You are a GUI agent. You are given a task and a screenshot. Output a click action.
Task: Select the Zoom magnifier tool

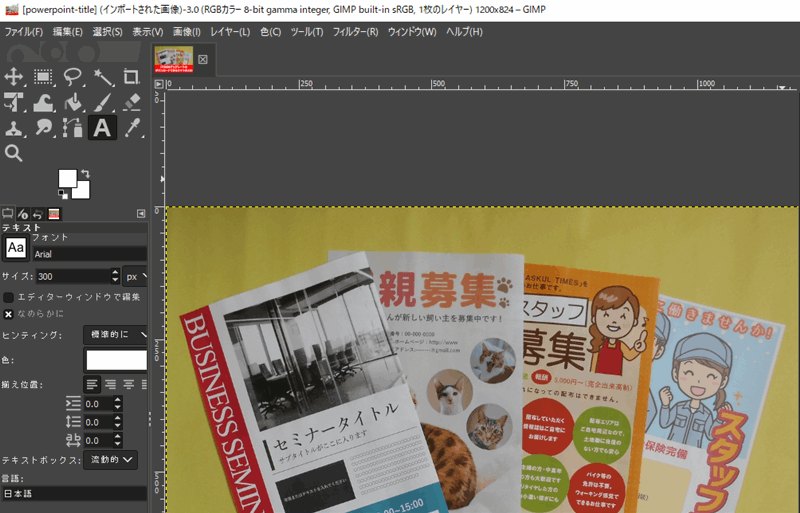(x=14, y=153)
